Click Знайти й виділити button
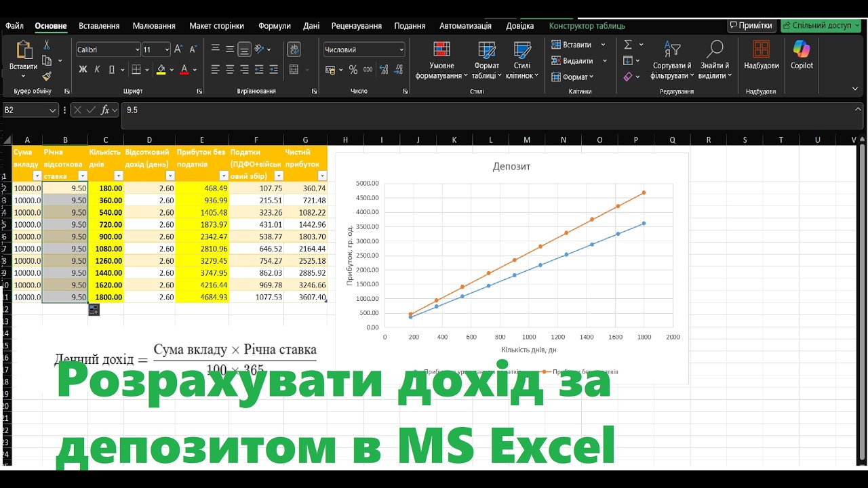 tap(714, 60)
